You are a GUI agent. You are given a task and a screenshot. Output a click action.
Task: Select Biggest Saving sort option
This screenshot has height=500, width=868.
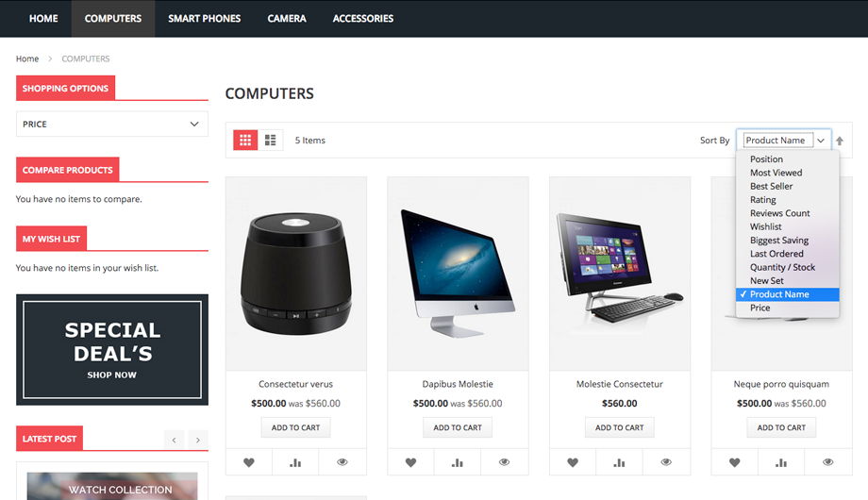tap(779, 241)
